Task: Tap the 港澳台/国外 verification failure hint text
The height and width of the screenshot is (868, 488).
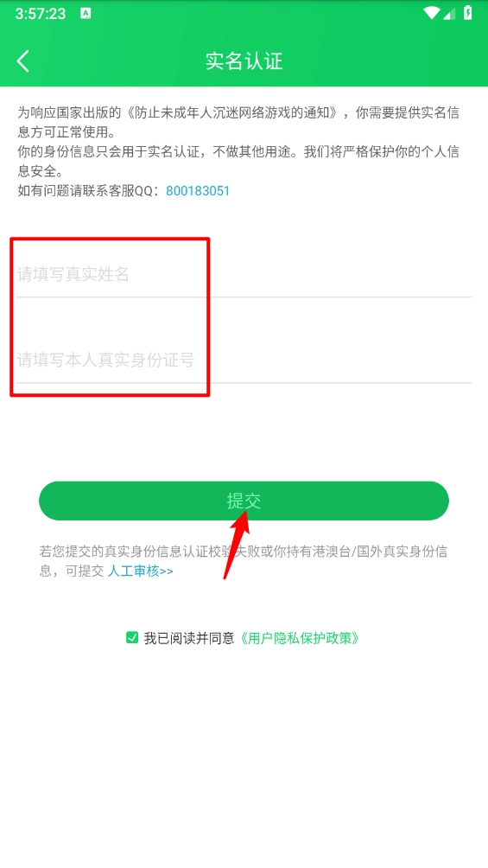Action: pos(244,561)
